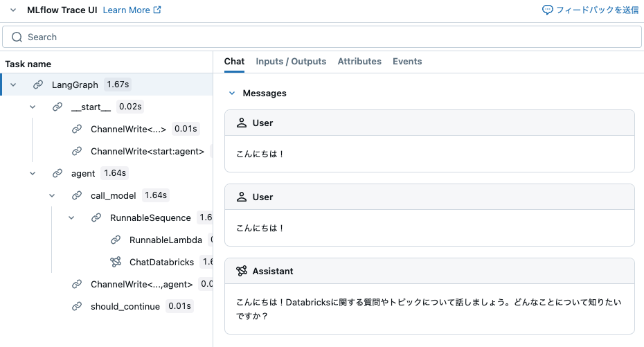Click the Assistant reply message text
644x347 pixels.
[x=429, y=309]
